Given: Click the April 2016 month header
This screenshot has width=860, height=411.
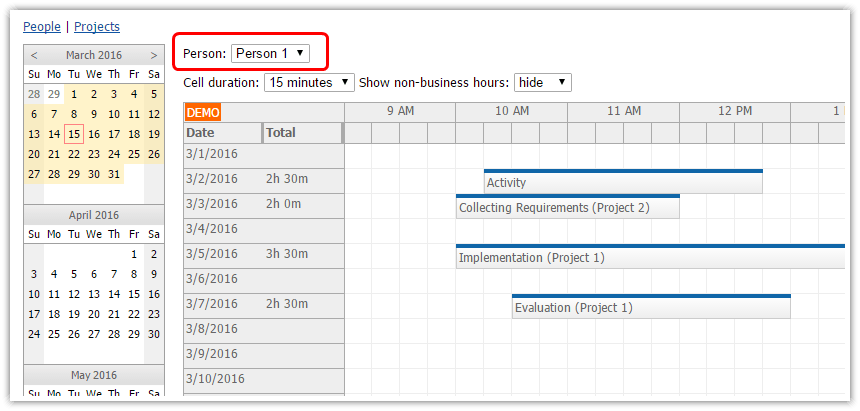Looking at the screenshot, I should point(94,215).
